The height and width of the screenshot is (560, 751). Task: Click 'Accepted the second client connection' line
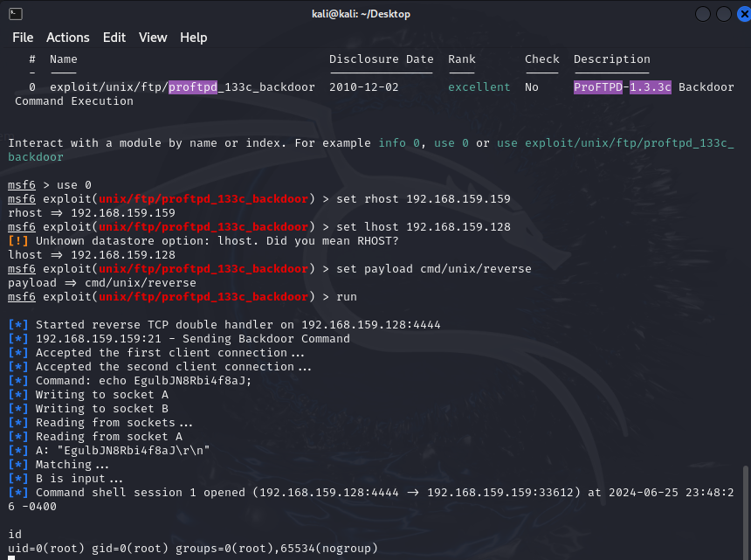point(160,366)
